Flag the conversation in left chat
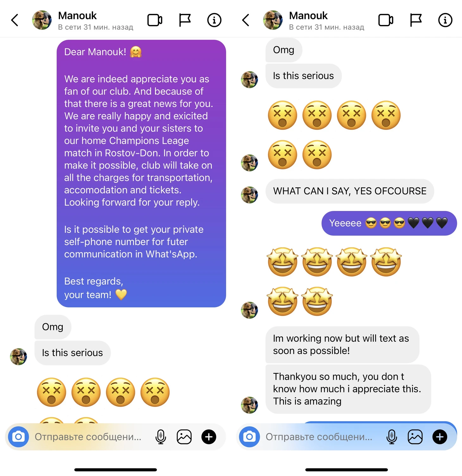Screen dimensions: 462x476 (185, 20)
